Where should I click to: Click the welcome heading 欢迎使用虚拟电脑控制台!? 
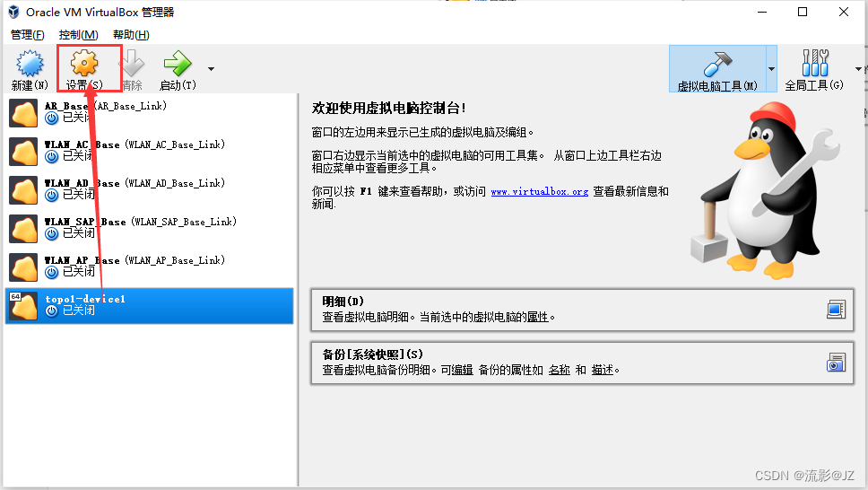[x=389, y=108]
